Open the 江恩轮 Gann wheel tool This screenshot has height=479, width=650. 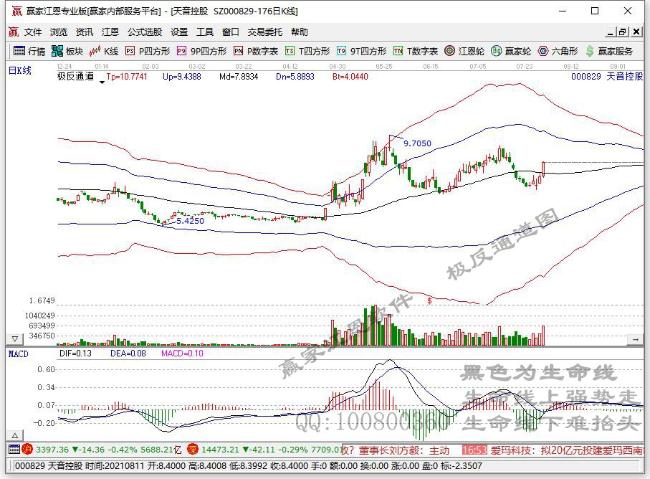coord(464,51)
